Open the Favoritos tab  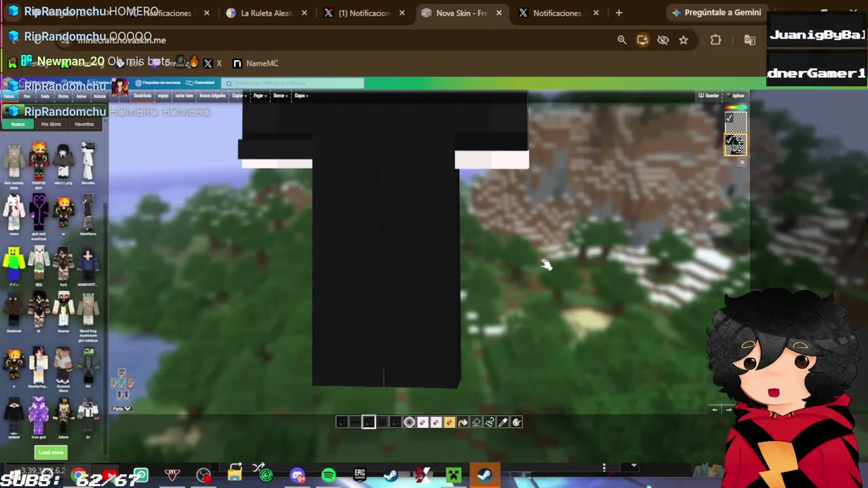pyautogui.click(x=84, y=124)
